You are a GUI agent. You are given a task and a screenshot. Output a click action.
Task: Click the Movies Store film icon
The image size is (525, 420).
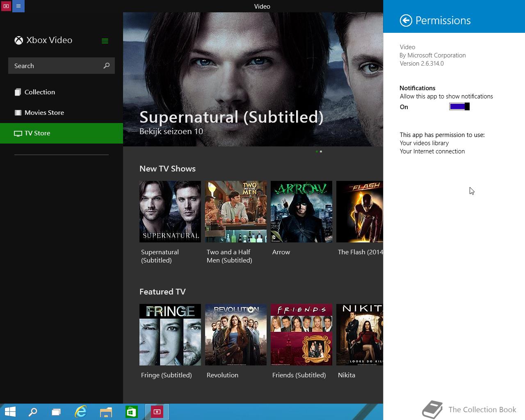click(18, 112)
